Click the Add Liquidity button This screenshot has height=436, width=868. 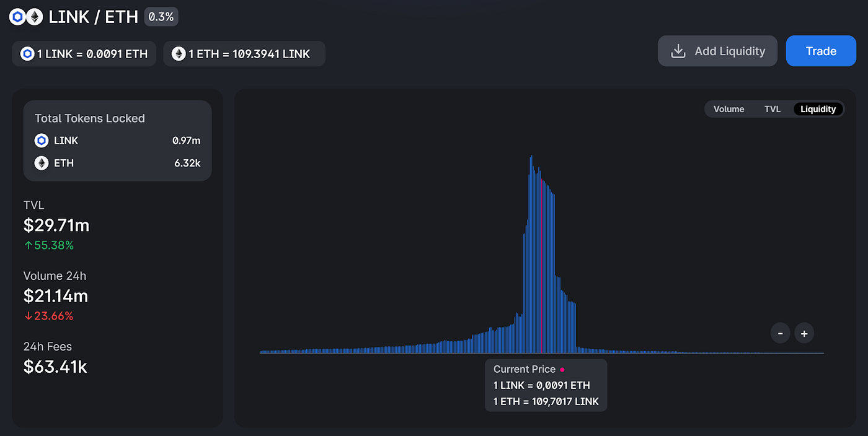pos(717,51)
